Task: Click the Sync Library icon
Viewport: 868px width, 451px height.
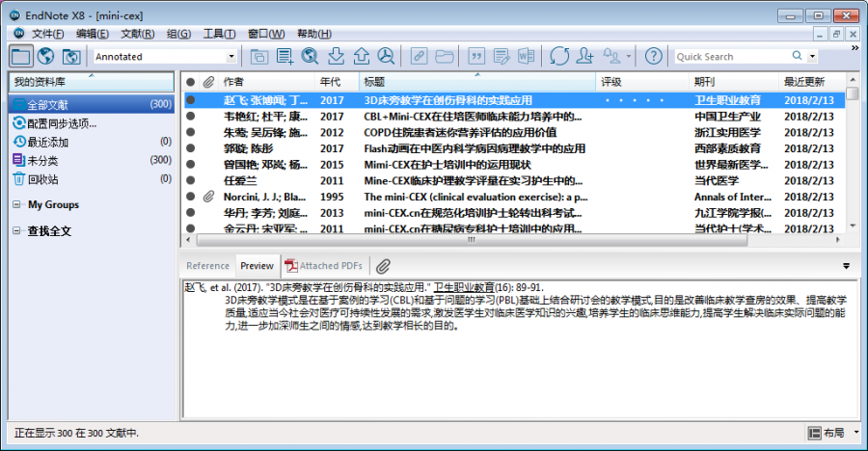Action: (x=558, y=57)
